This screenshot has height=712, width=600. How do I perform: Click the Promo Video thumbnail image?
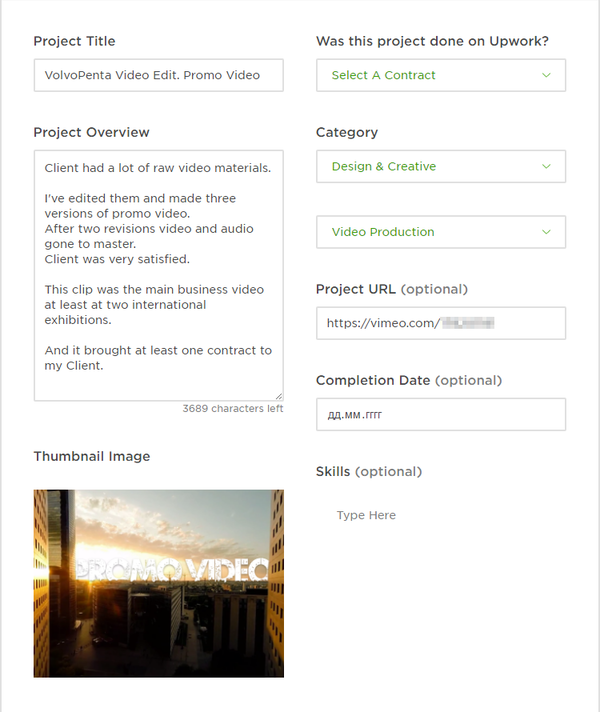(158, 583)
